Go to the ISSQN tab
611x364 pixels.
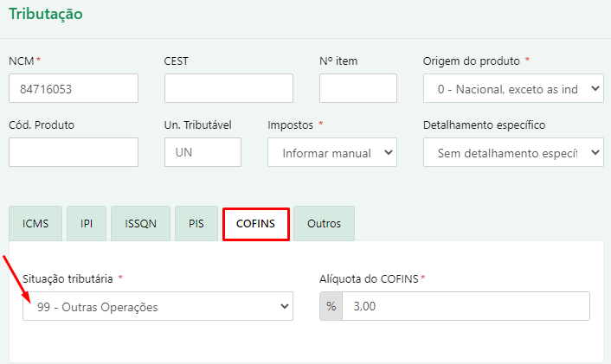(x=140, y=223)
